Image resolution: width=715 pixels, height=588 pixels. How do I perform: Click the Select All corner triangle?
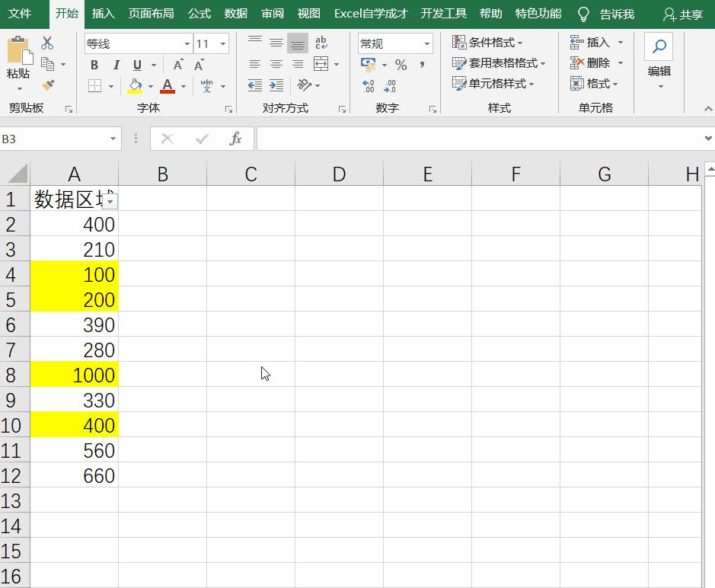pos(18,174)
